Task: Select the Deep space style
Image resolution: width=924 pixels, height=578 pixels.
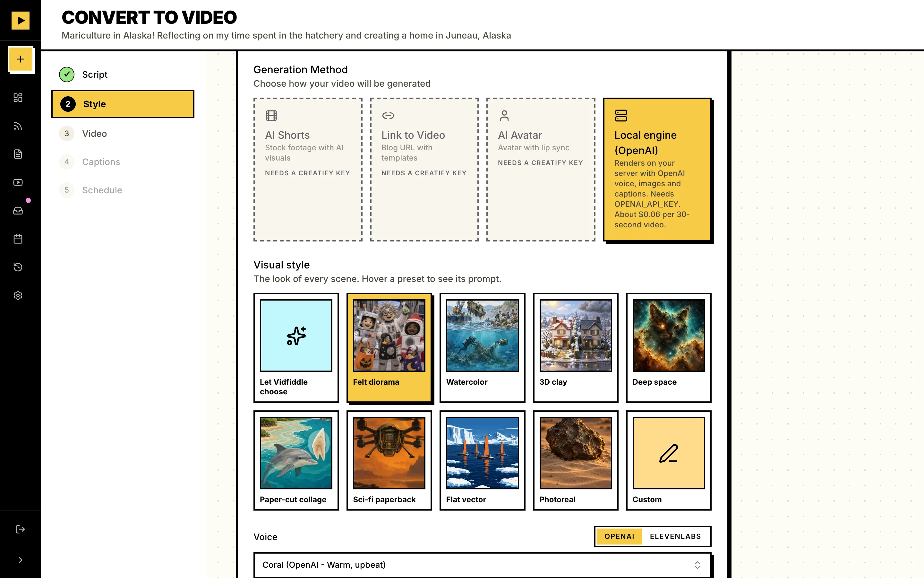Action: click(669, 347)
